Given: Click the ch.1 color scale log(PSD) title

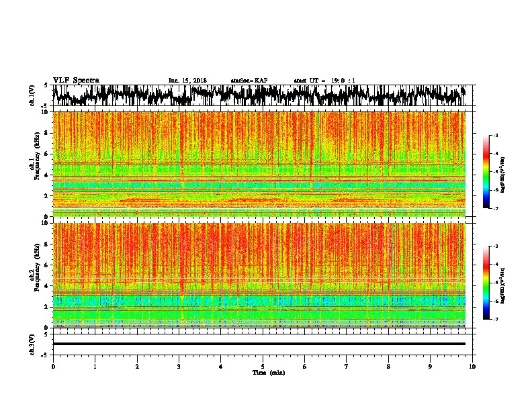Looking at the screenshot, I should pos(503,175).
